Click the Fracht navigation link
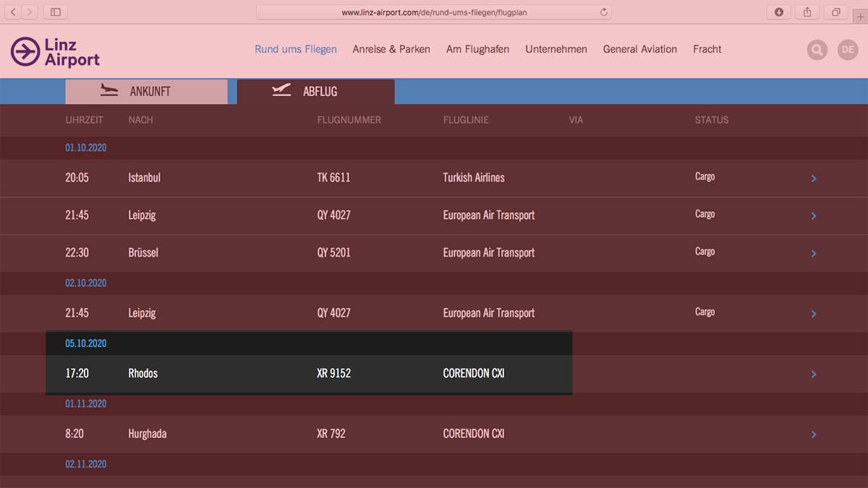The image size is (868, 488). [x=707, y=49]
